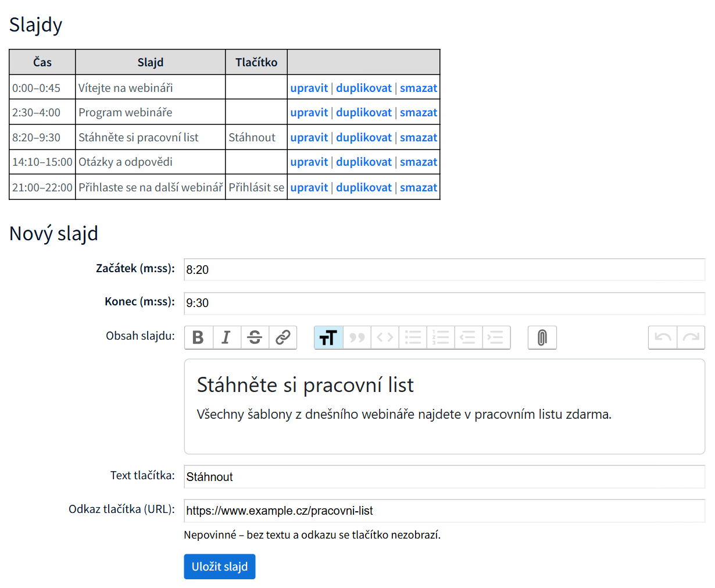Insert a quote block
This screenshot has height=588, width=715.
click(x=357, y=337)
